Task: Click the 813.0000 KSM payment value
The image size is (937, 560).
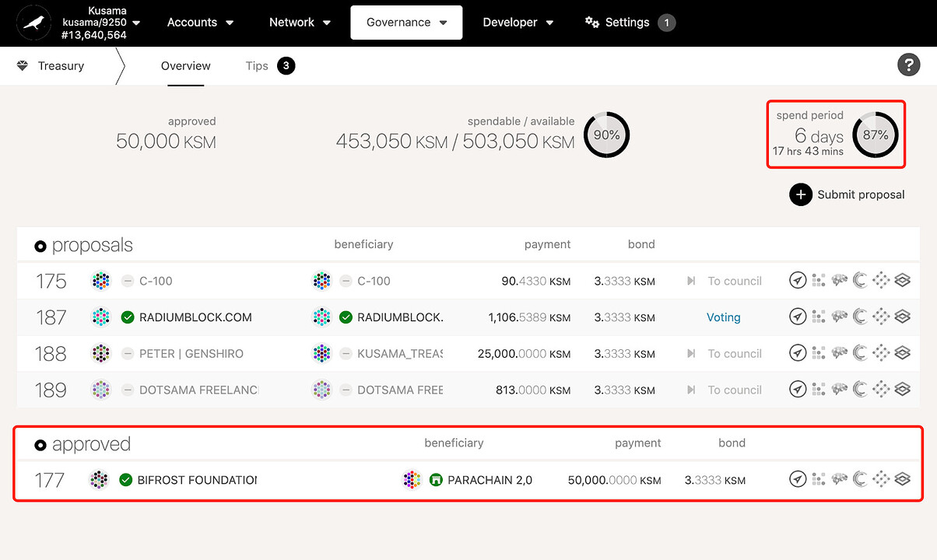Action: [533, 390]
